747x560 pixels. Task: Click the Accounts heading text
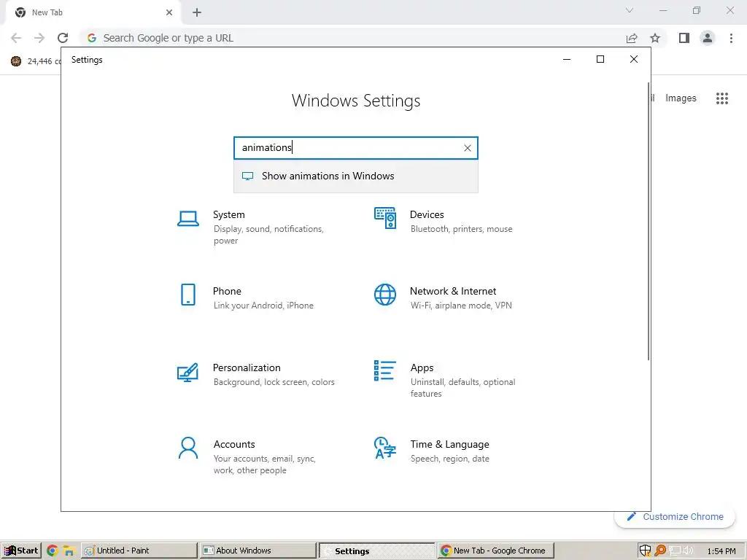(234, 444)
